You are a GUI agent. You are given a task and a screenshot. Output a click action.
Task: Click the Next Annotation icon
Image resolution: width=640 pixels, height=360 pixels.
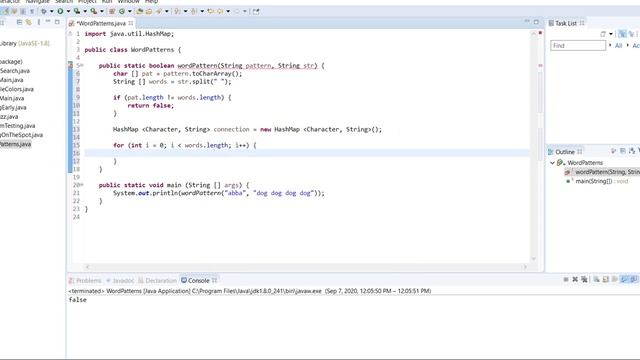click(x=177, y=11)
